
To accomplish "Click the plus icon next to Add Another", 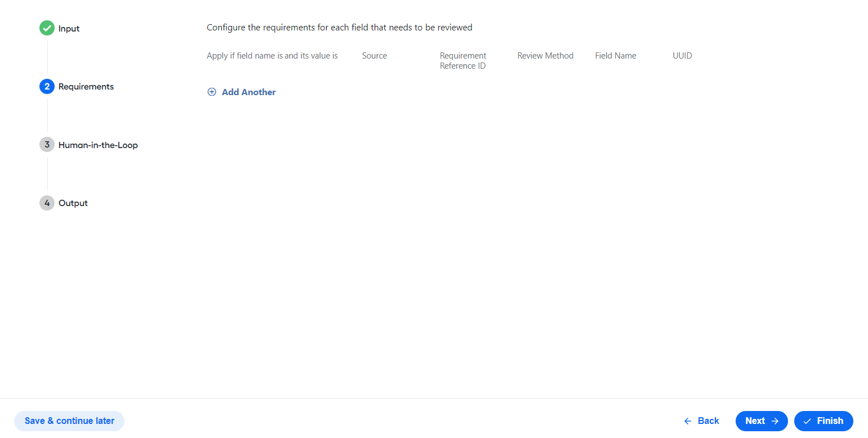I will (212, 92).
